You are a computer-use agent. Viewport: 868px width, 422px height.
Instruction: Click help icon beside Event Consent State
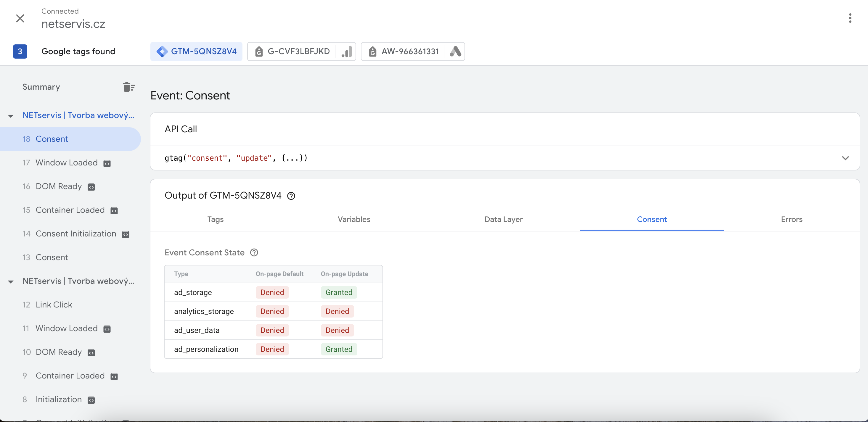[254, 253]
